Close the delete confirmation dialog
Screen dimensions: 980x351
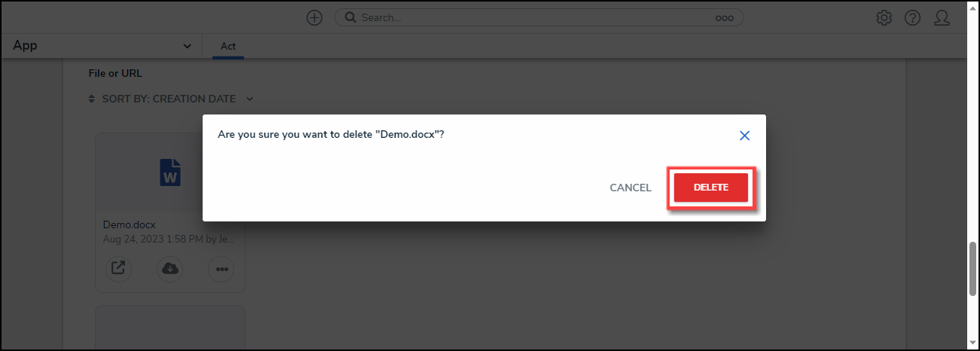coord(744,136)
